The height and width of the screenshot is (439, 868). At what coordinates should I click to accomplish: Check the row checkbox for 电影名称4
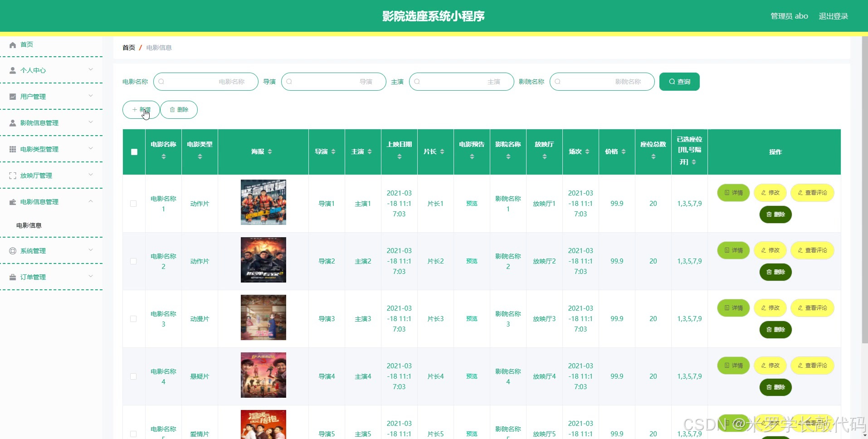(x=133, y=376)
